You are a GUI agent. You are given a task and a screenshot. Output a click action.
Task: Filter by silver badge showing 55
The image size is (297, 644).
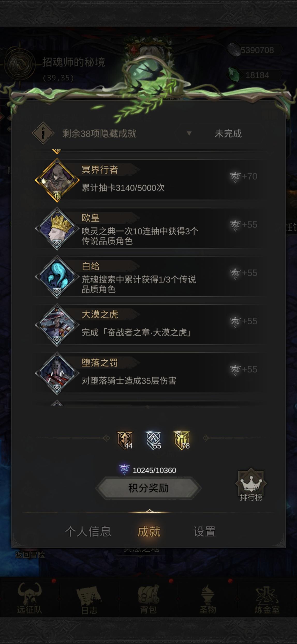[154, 440]
